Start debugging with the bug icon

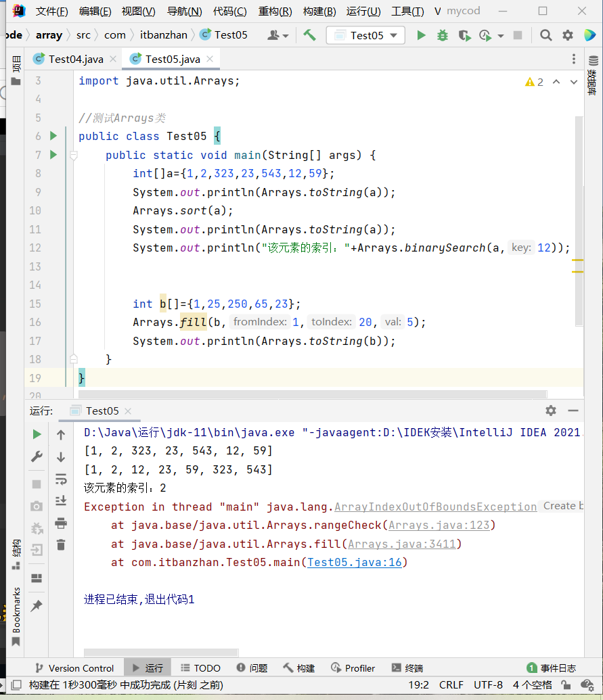442,35
